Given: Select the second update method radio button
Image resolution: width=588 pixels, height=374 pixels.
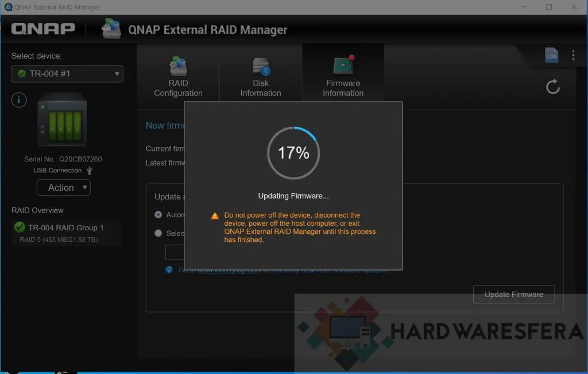Looking at the screenshot, I should pos(158,233).
